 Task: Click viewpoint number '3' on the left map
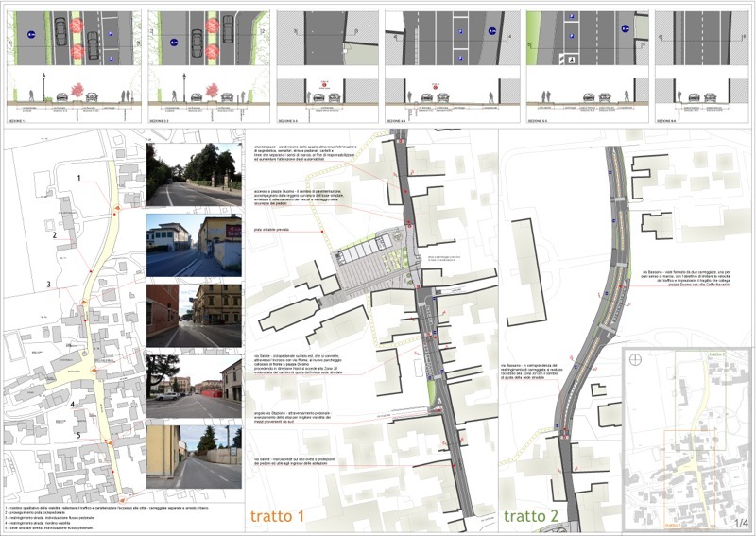pyautogui.click(x=49, y=285)
